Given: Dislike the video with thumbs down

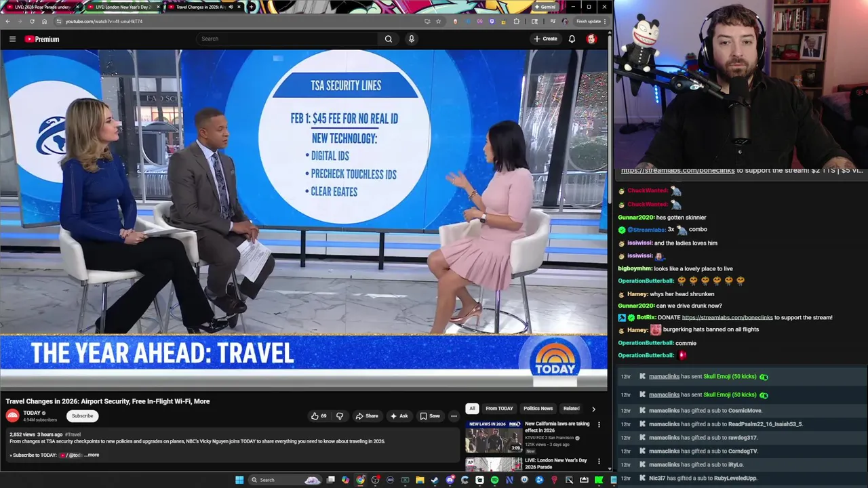Looking at the screenshot, I should pos(340,415).
